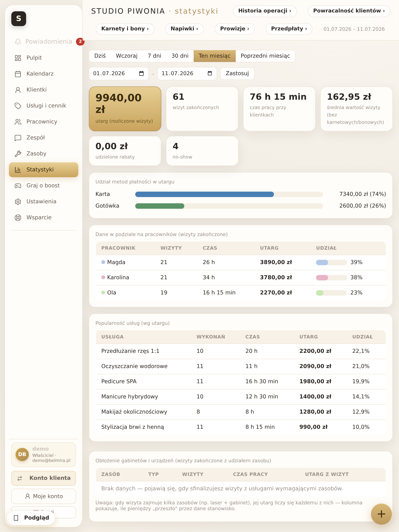The image size is (399, 532).
Task: Open date picker icon for start date 01.07.2026
Action: pyautogui.click(x=141, y=73)
